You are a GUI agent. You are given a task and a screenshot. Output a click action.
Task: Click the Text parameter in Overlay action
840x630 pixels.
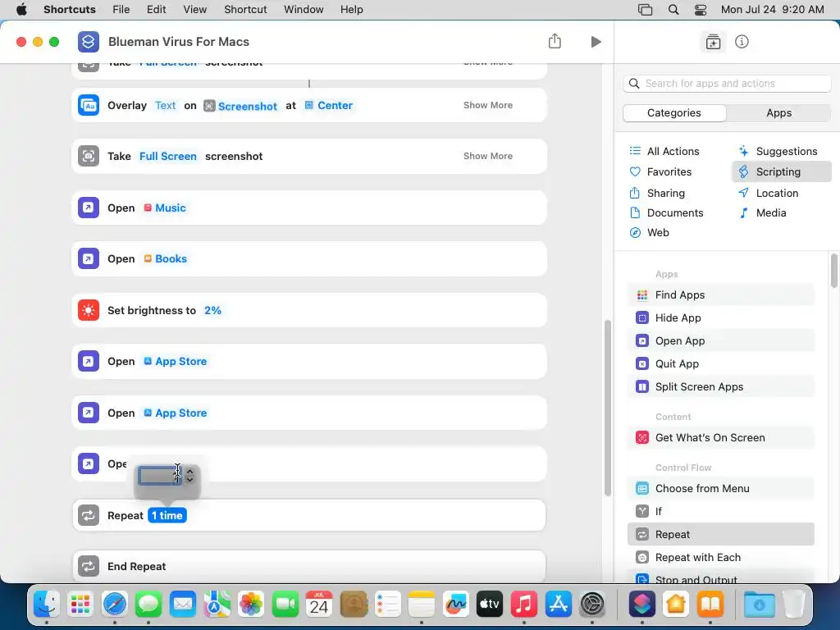[x=165, y=106]
